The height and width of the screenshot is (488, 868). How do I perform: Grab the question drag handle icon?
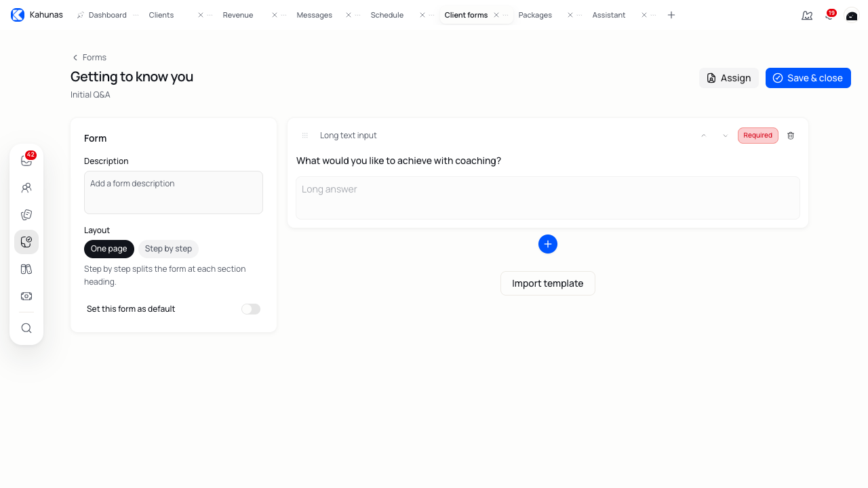click(305, 136)
